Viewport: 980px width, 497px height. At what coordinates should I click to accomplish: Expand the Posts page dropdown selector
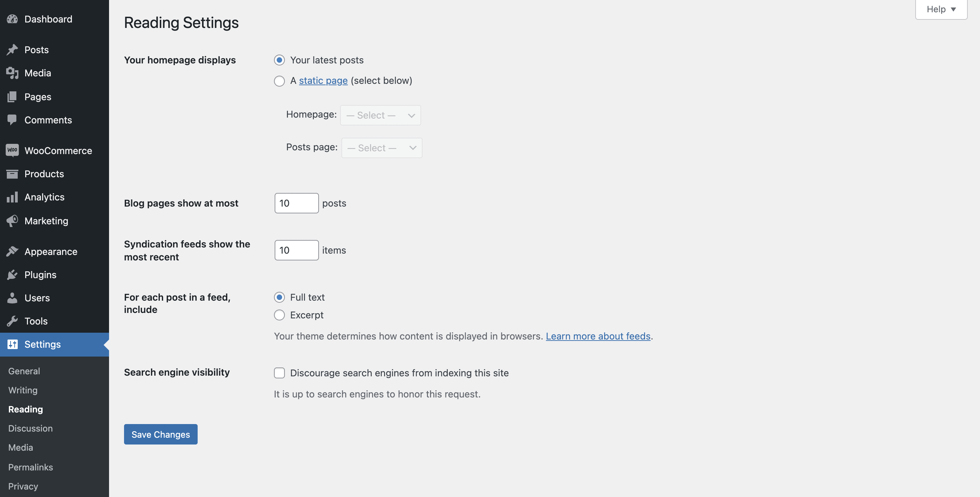tap(381, 147)
